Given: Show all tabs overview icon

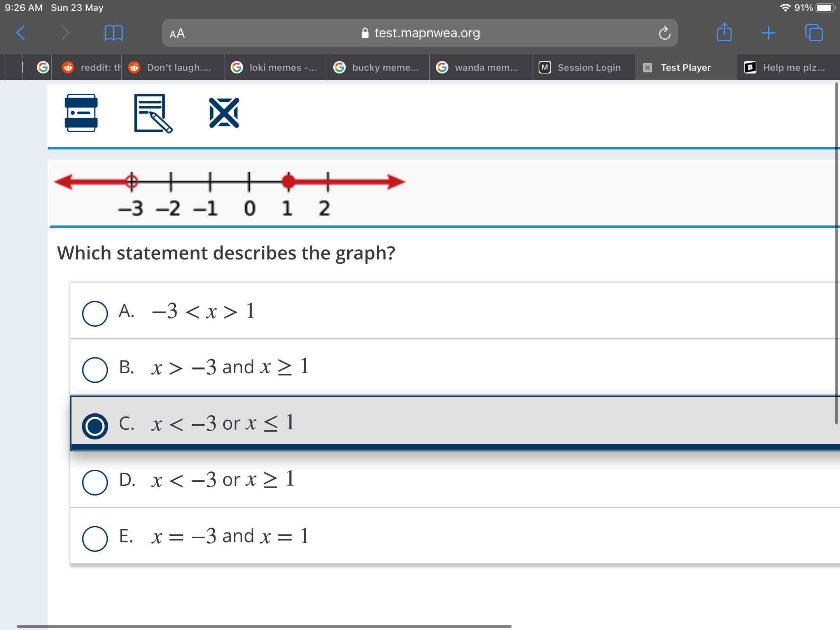Looking at the screenshot, I should click(814, 33).
